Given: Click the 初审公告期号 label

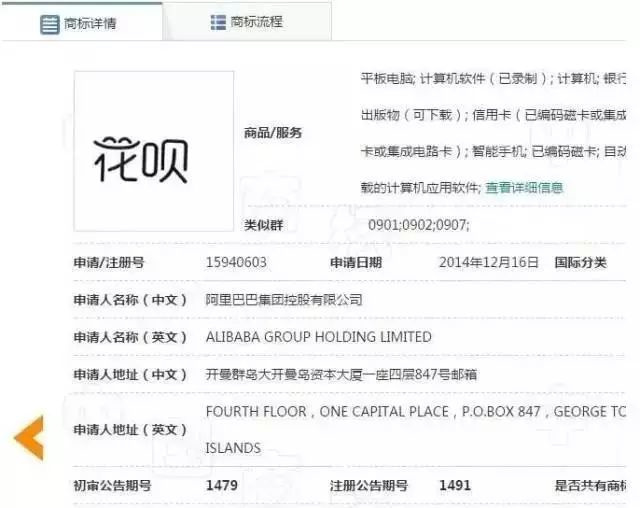Looking at the screenshot, I should pos(112,486).
